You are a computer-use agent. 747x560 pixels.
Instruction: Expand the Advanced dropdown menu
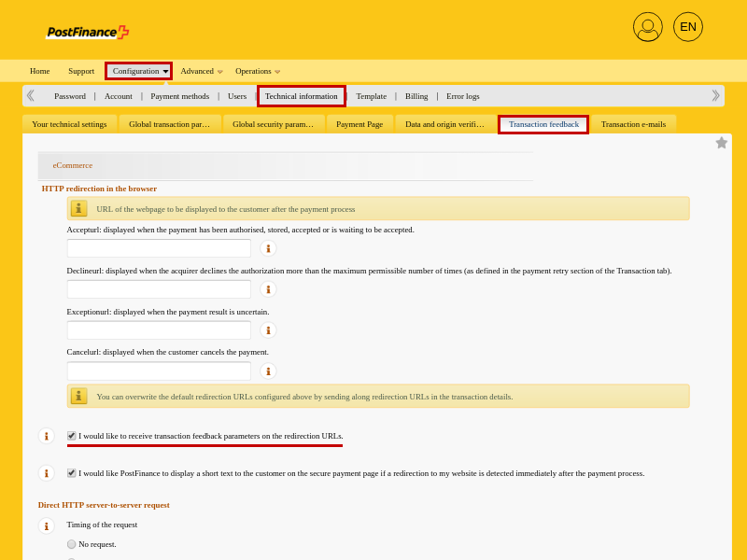[x=201, y=71]
